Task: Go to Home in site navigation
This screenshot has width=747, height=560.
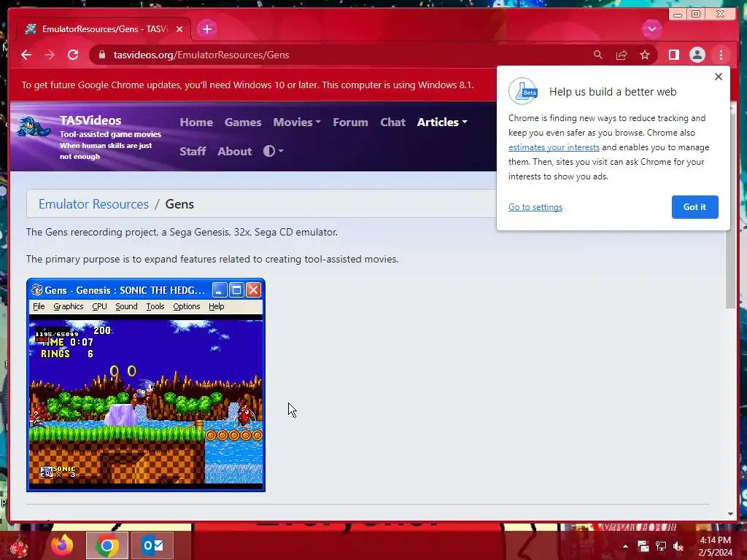Action: [x=196, y=122]
